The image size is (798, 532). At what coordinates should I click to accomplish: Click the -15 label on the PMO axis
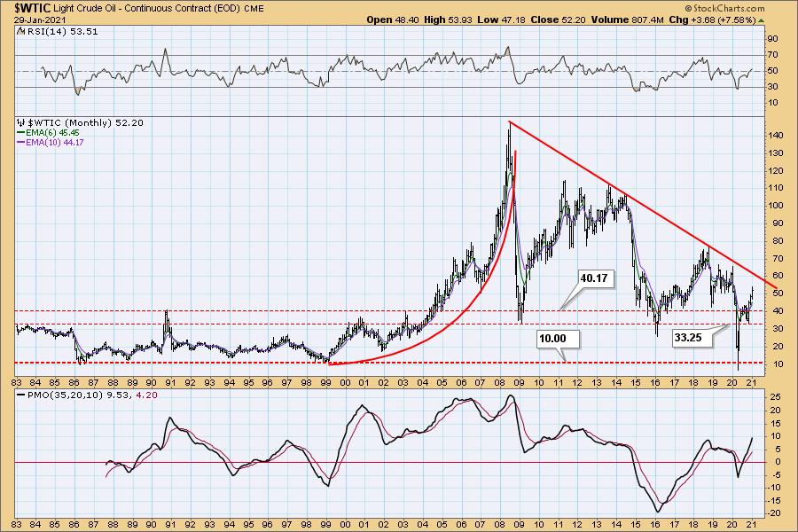[774, 500]
